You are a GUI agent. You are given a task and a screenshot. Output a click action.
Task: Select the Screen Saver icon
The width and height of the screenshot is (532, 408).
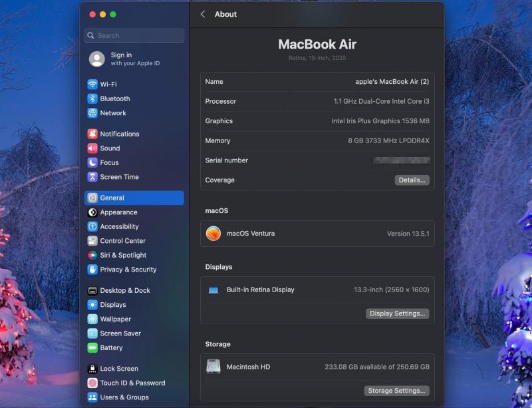pyautogui.click(x=92, y=333)
